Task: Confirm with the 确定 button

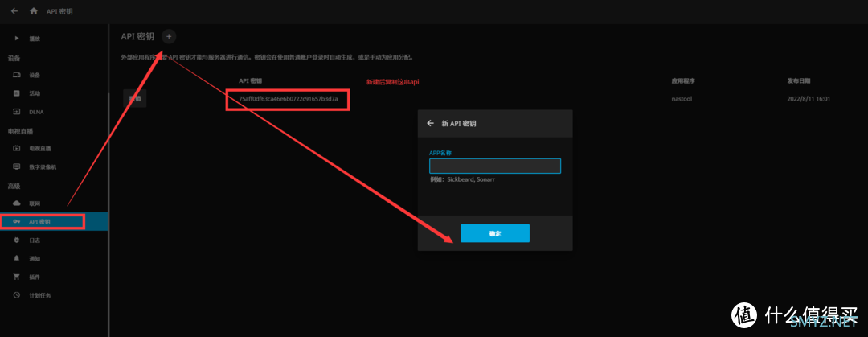Action: click(495, 233)
